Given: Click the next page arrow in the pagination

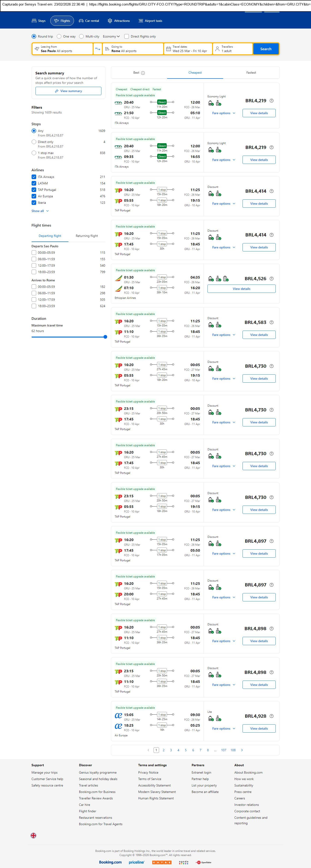Looking at the screenshot, I should tap(242, 750).
